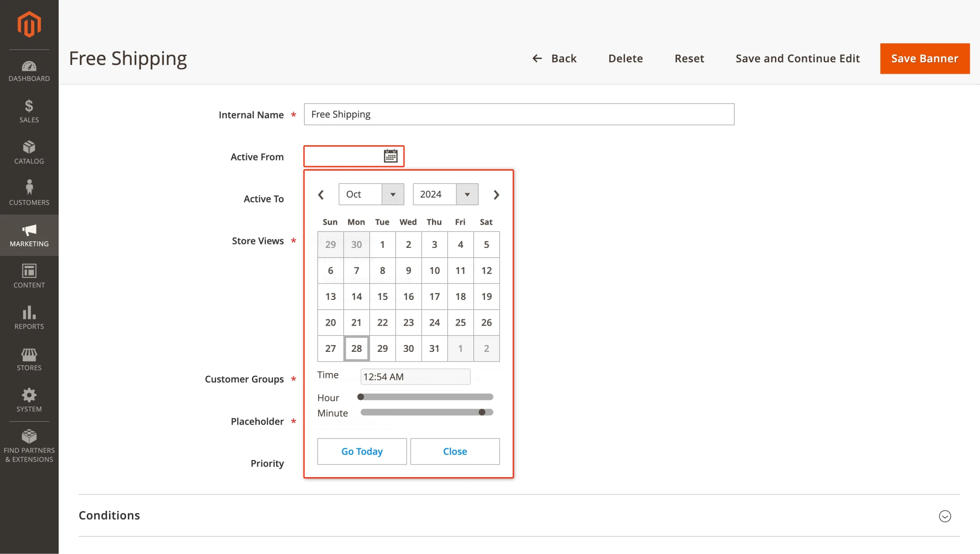Image resolution: width=980 pixels, height=554 pixels.
Task: Open the Dashboard sidebar icon
Action: [29, 71]
